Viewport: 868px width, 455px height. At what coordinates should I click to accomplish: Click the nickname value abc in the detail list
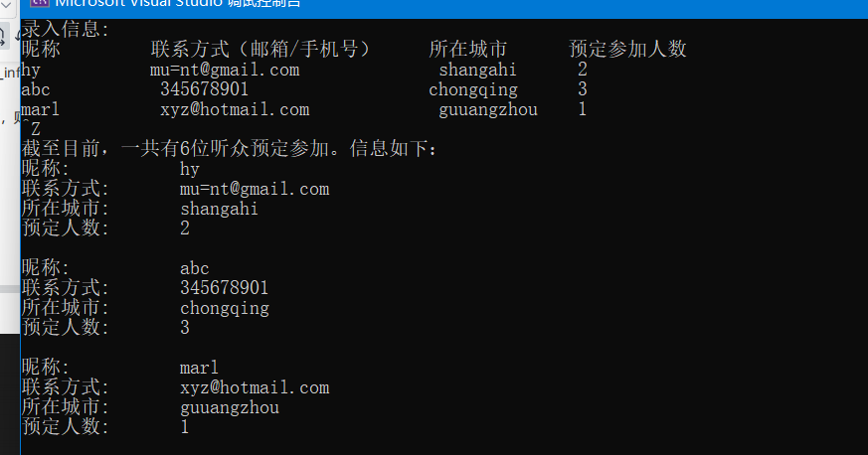pos(195,268)
